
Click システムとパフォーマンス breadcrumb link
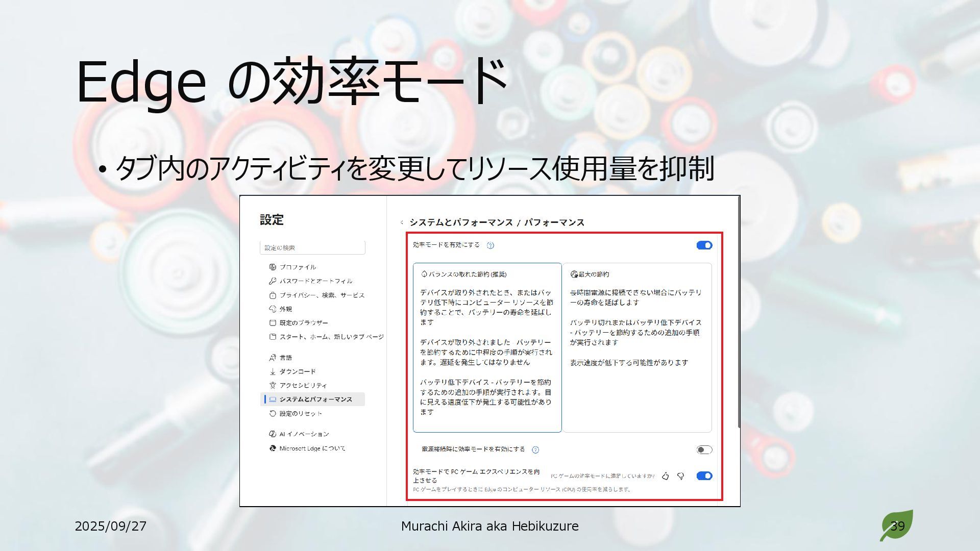[x=461, y=222]
